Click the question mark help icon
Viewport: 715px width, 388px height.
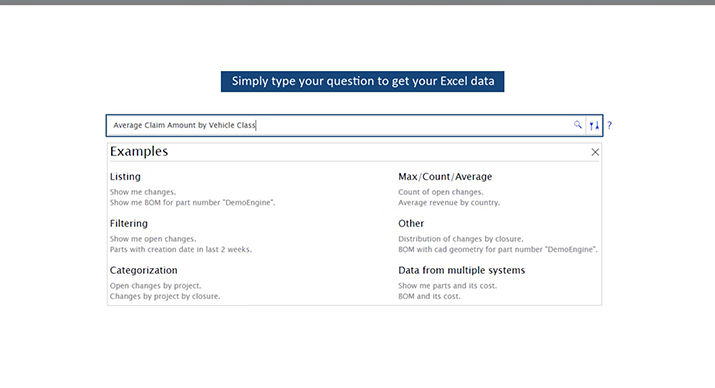tap(610, 125)
